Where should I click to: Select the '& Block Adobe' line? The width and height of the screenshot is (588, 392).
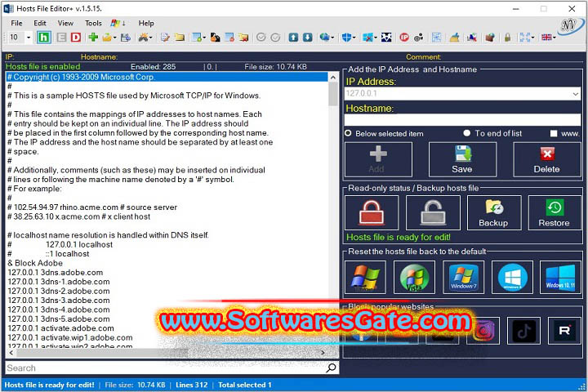pyautogui.click(x=167, y=263)
